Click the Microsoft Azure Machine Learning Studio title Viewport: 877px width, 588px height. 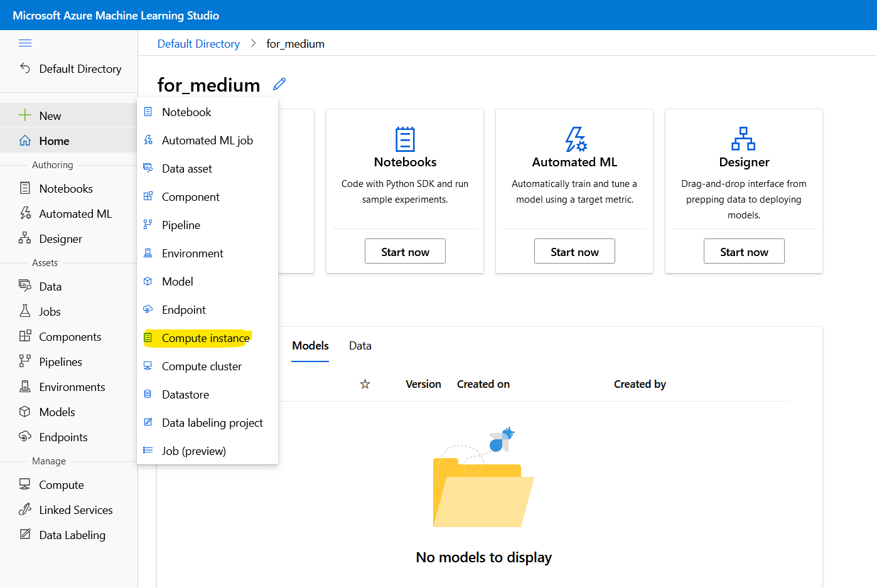point(116,15)
